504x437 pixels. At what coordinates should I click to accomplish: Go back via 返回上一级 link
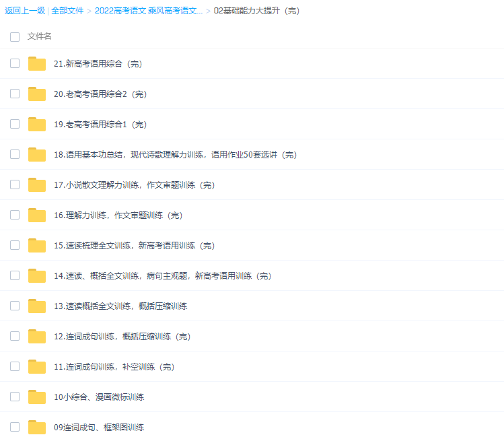coord(24,11)
